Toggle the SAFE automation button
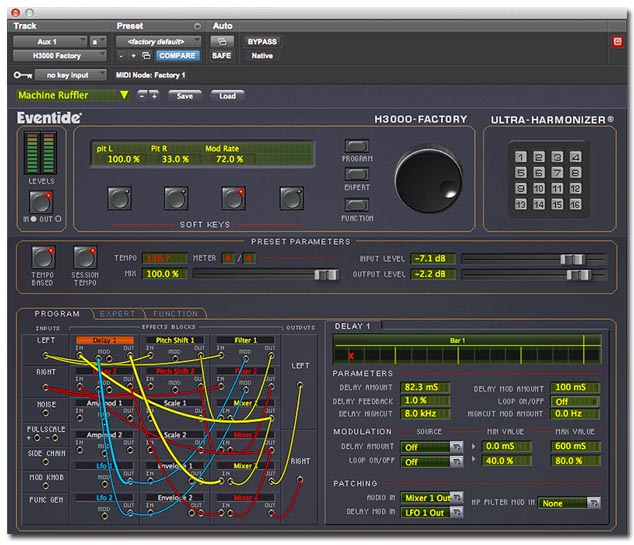The image size is (634, 545). pyautogui.click(x=222, y=56)
